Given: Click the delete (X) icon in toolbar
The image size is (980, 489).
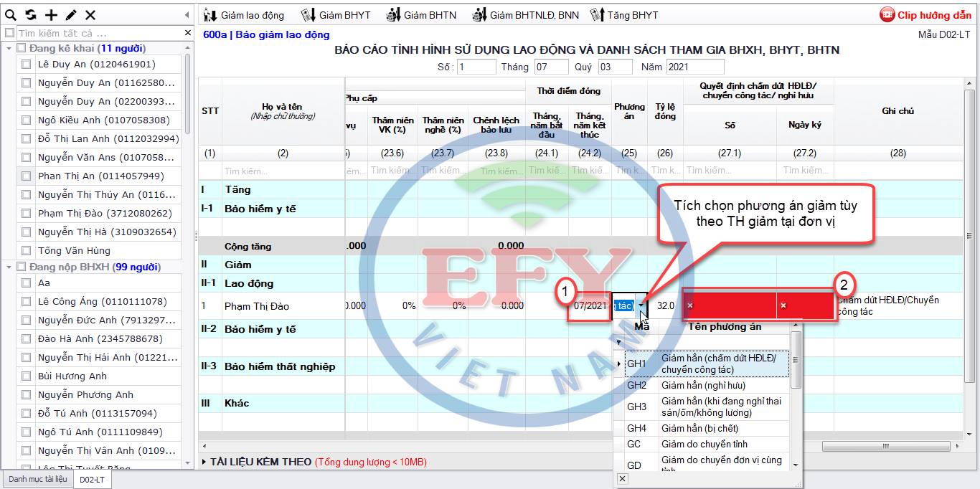Looking at the screenshot, I should (x=90, y=15).
